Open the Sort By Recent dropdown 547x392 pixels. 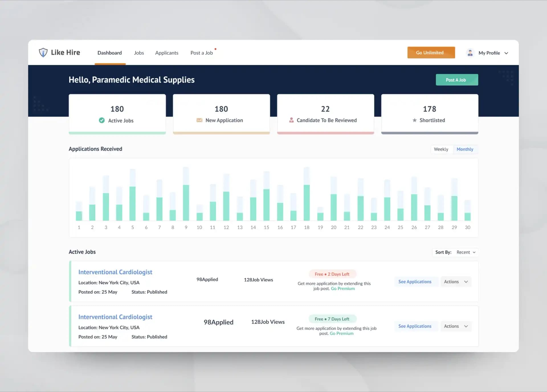[466, 252]
